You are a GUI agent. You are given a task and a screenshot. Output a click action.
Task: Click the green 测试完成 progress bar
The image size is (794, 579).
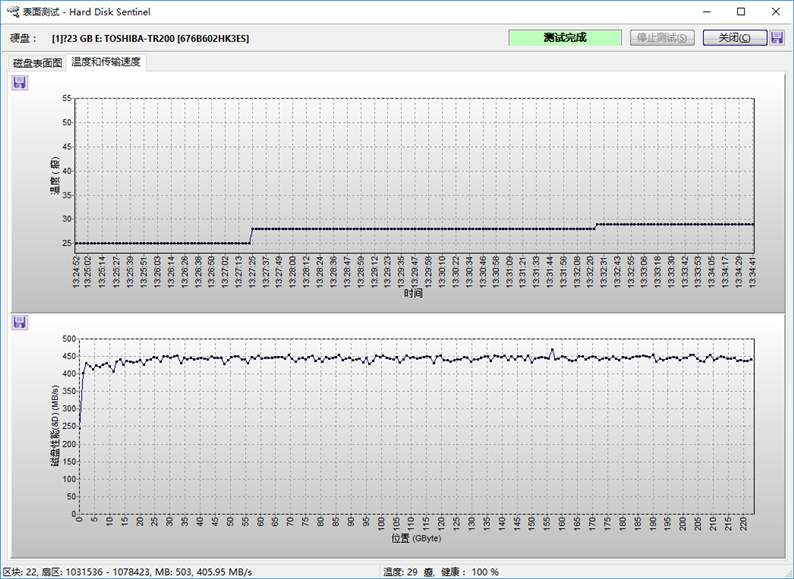point(564,38)
